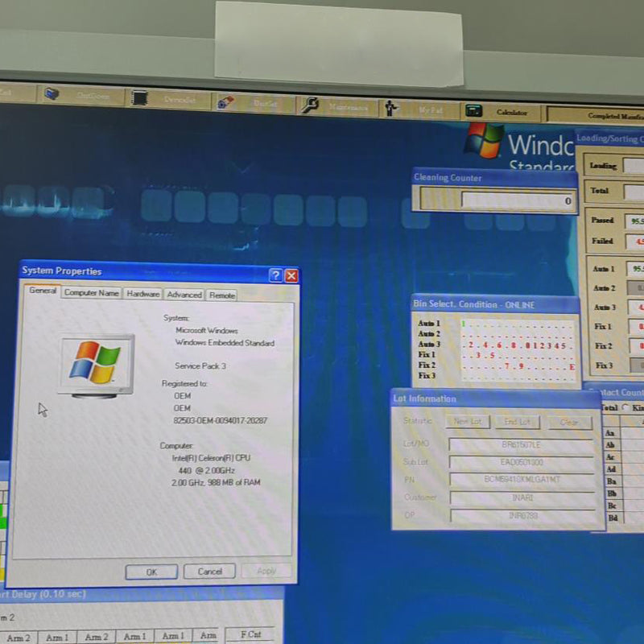
Task: Click the Loading value field in Loading/Sorting
Action: point(634,166)
